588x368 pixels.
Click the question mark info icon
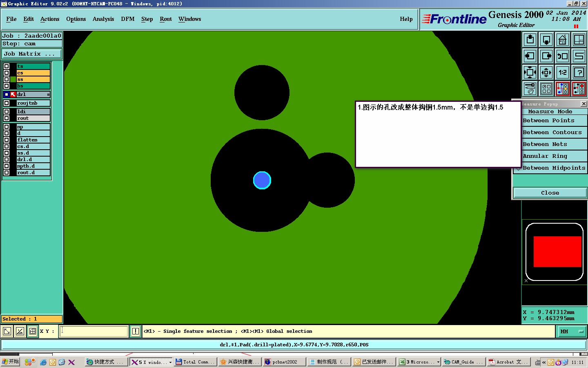(579, 72)
